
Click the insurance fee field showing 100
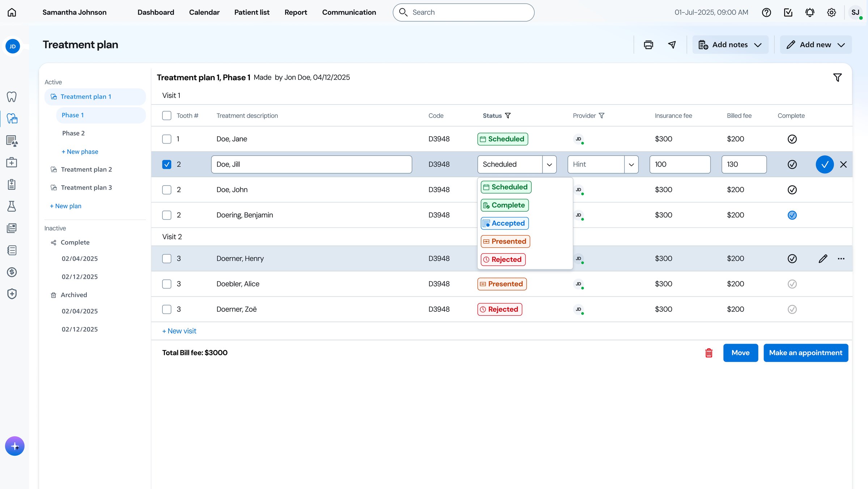680,164
